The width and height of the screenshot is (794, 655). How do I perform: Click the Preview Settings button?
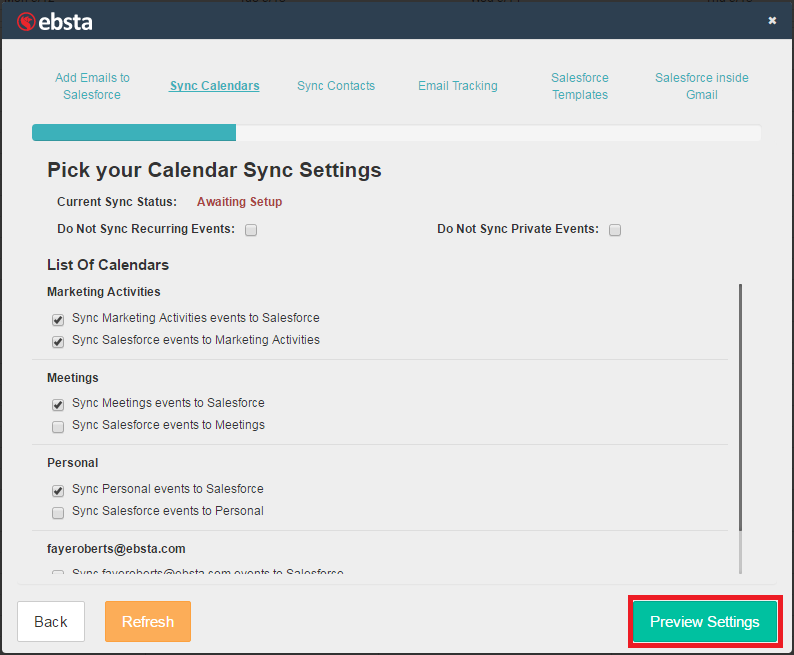coord(704,622)
